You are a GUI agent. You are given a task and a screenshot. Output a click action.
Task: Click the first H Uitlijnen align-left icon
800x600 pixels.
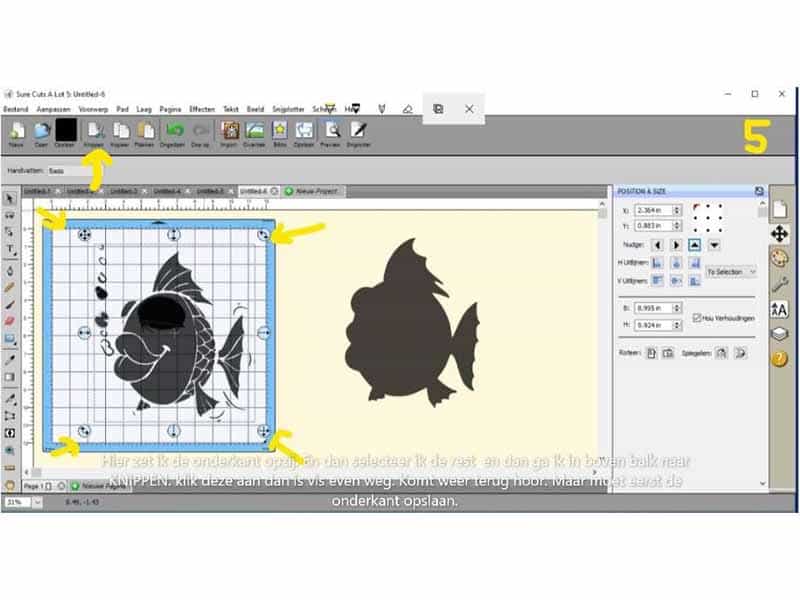tap(657, 263)
